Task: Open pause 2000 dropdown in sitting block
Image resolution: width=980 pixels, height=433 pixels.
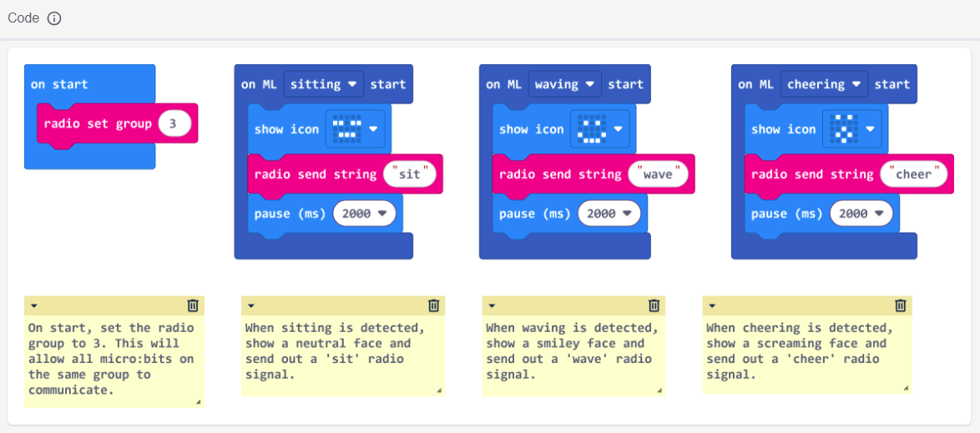Action: (x=363, y=214)
